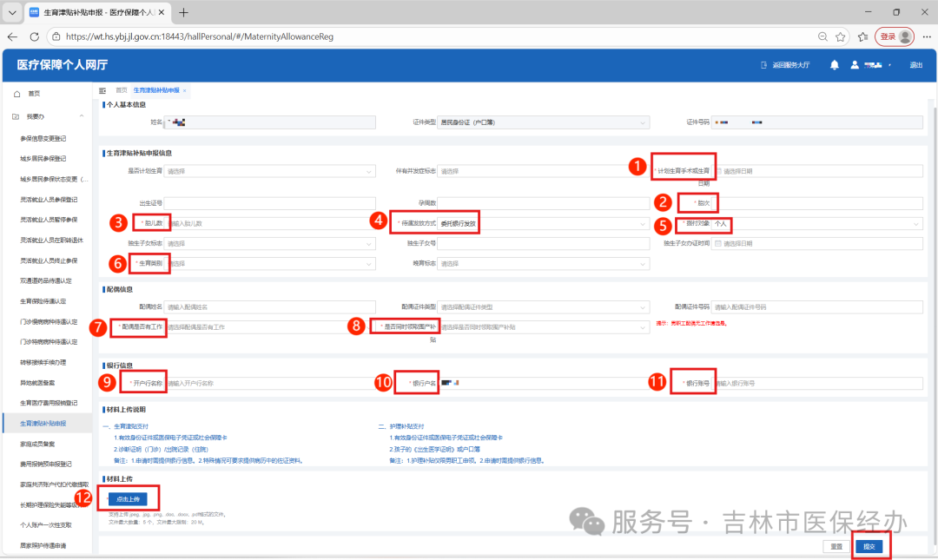The image size is (938, 560).
Task: Focus the 出生证号 input field
Action: (x=270, y=203)
